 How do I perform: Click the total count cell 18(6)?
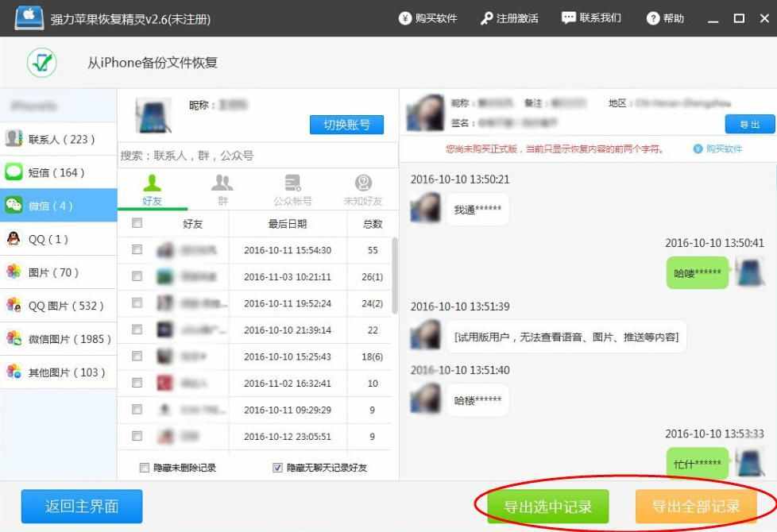(372, 357)
